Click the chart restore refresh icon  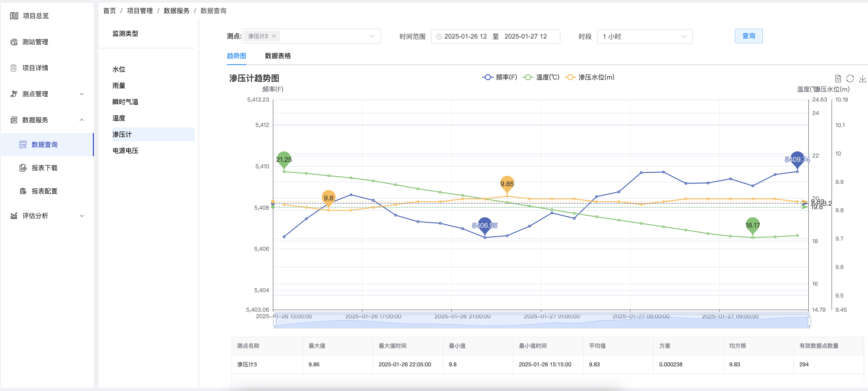coord(850,79)
